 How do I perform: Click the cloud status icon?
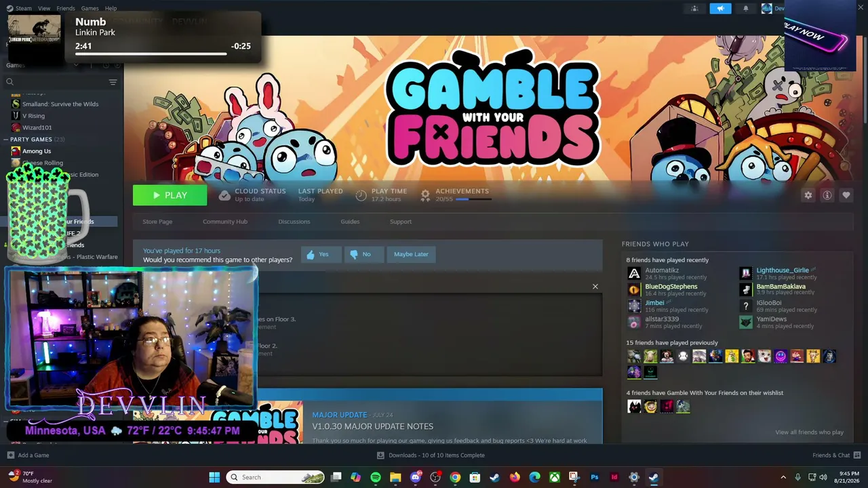(224, 195)
